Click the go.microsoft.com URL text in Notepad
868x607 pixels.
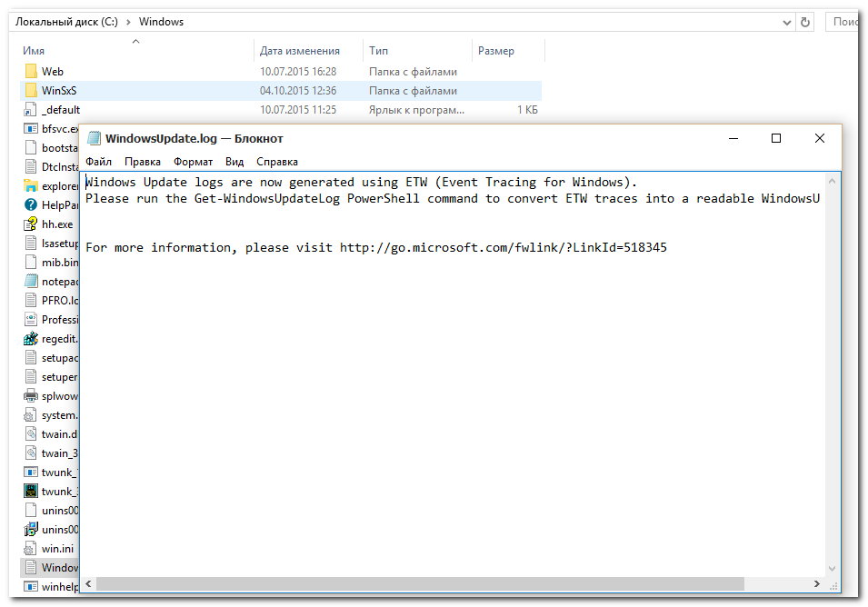click(x=504, y=247)
